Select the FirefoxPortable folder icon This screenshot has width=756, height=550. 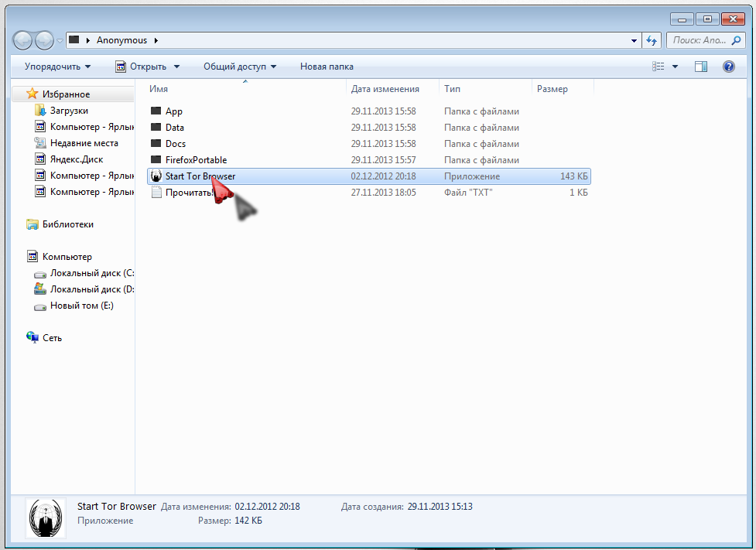tap(156, 159)
